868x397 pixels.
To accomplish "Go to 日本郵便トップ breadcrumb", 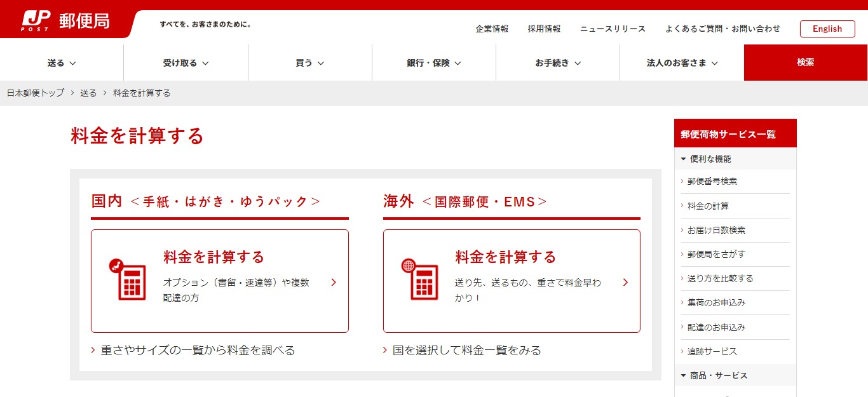I will pyautogui.click(x=36, y=93).
